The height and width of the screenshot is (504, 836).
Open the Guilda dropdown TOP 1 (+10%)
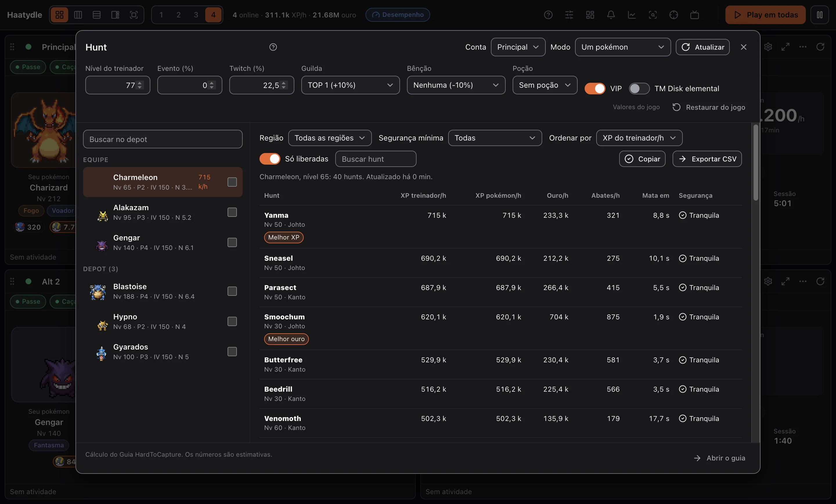tap(350, 85)
